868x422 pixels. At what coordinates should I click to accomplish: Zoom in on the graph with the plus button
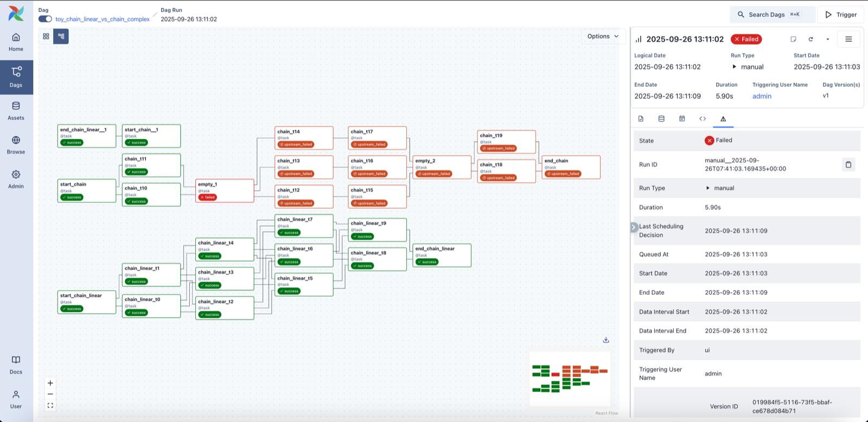[x=50, y=383]
